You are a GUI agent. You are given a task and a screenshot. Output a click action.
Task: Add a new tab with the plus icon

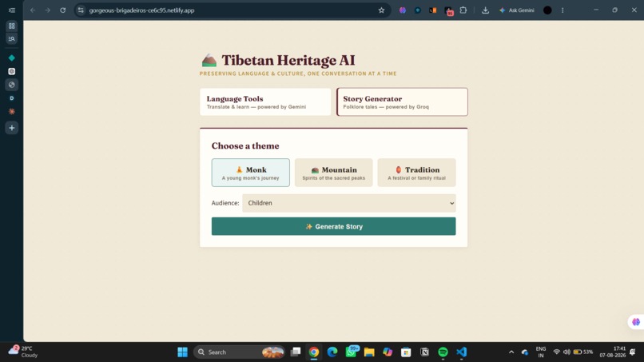pos(11,128)
